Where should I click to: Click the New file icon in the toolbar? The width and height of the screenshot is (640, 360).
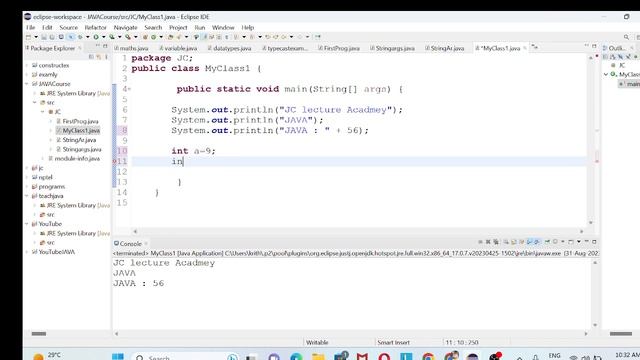point(28,37)
